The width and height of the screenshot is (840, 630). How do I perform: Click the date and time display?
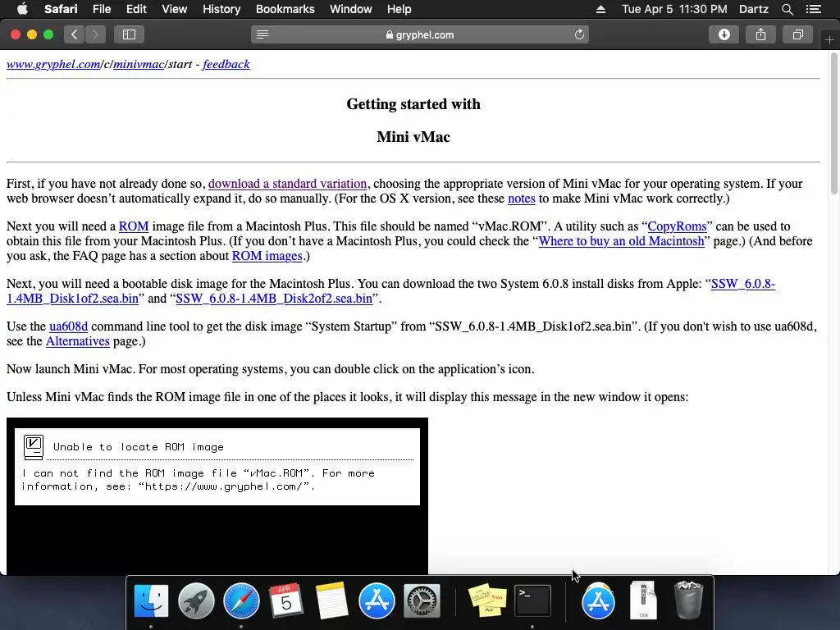tap(674, 9)
